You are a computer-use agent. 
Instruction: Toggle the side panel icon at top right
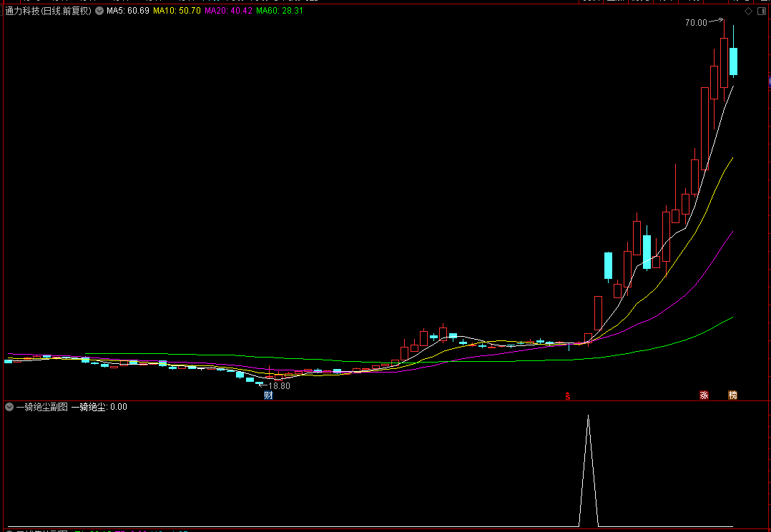point(762,11)
